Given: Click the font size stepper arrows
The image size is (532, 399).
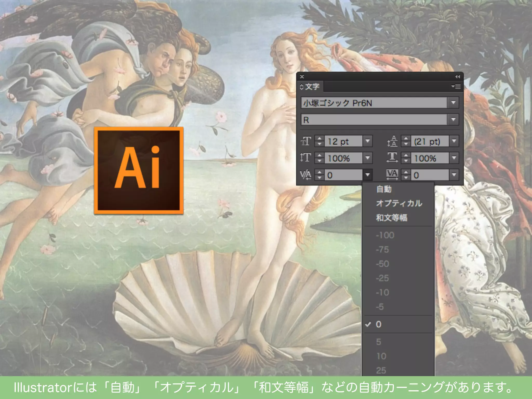Looking at the screenshot, I should 320,141.
